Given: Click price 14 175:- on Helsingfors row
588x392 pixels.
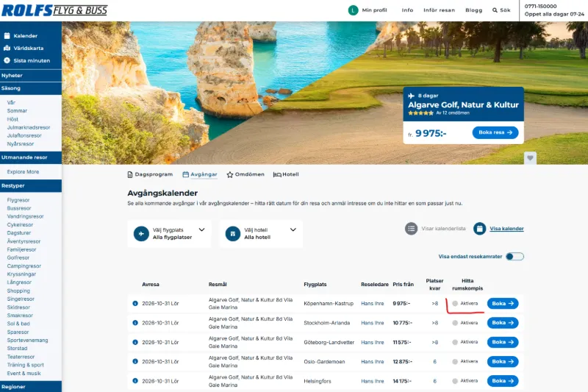Looking at the screenshot, I should pyautogui.click(x=402, y=381).
